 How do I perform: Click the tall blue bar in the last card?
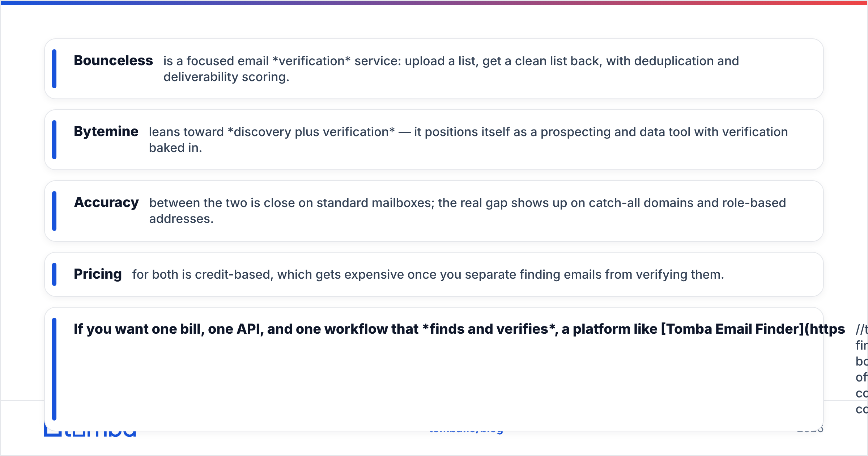(54, 369)
